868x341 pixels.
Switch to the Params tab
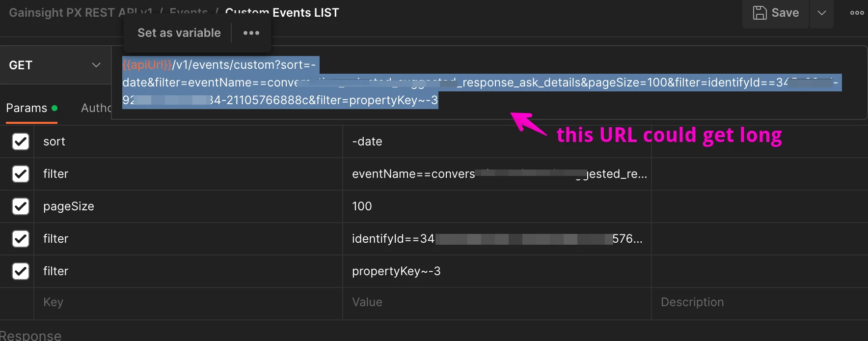(x=32, y=108)
